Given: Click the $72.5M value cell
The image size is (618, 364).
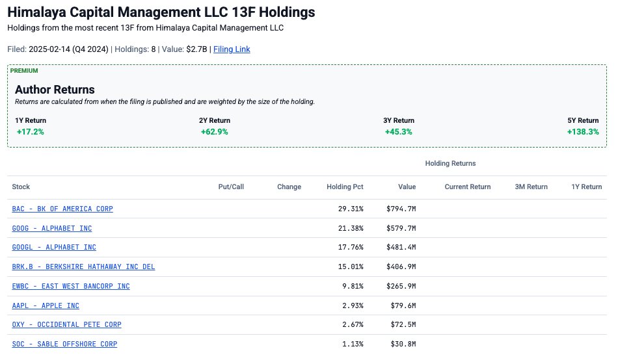Looking at the screenshot, I should click(403, 324).
